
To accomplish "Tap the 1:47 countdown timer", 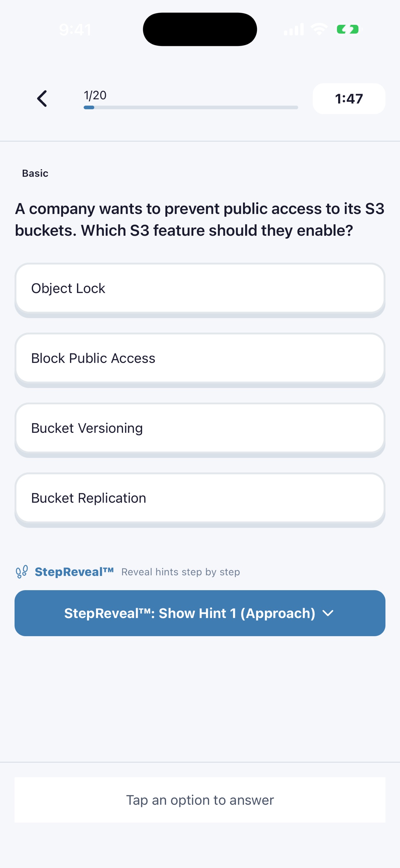I will pyautogui.click(x=349, y=99).
